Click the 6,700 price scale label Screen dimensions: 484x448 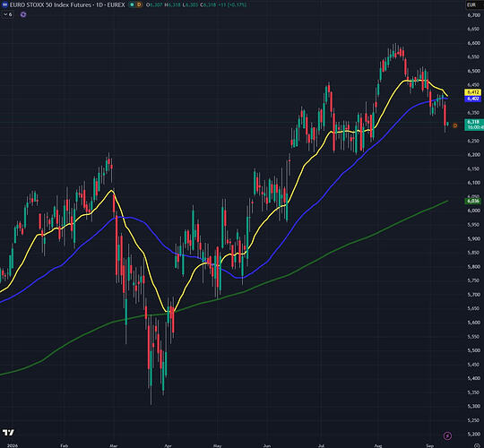(474, 15)
